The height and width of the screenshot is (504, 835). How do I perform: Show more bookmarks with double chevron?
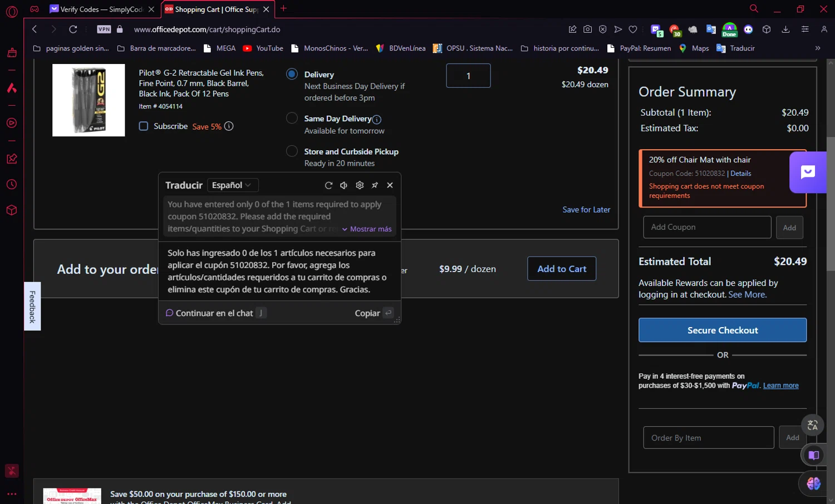[818, 48]
